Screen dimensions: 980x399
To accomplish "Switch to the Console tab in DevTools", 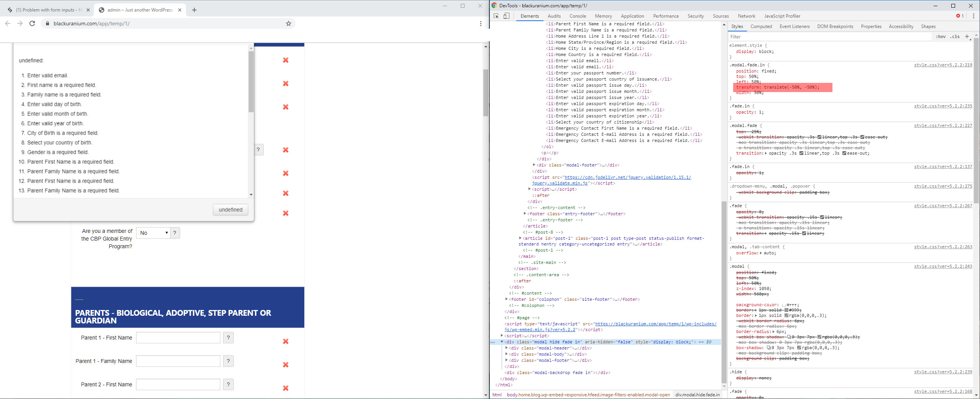I will 578,16.
